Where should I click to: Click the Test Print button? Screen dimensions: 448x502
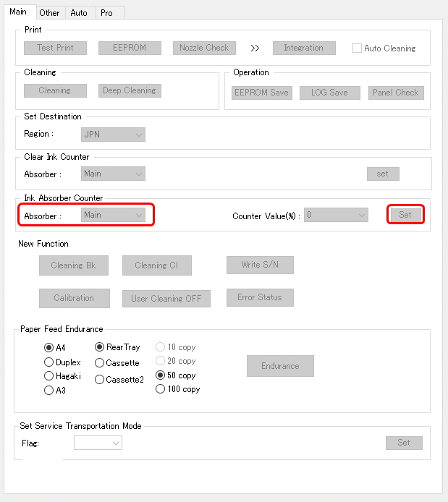[55, 48]
